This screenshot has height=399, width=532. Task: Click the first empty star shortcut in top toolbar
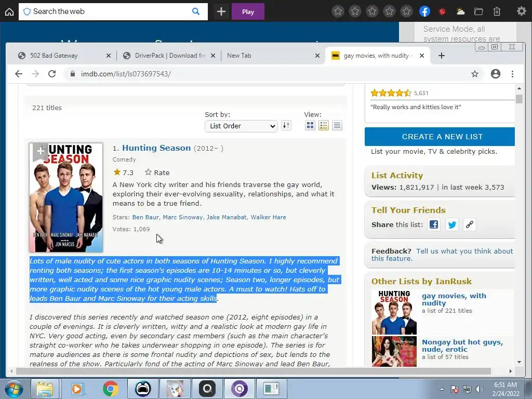click(338, 11)
